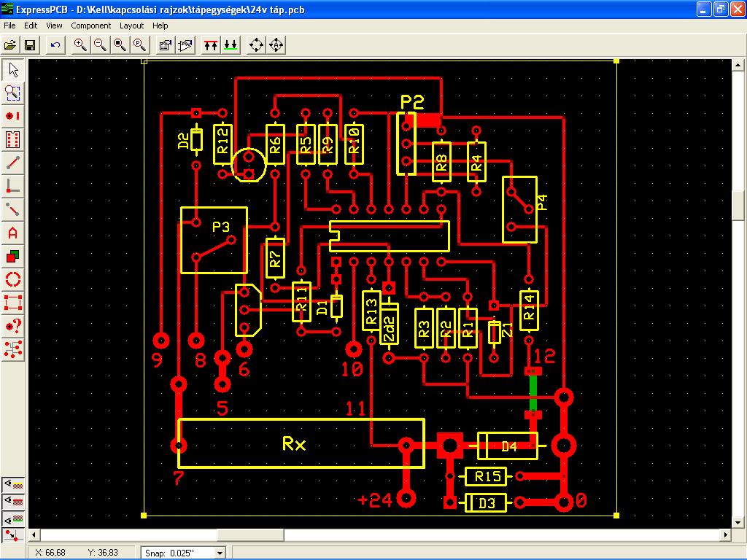Open the Edit menu

31,26
